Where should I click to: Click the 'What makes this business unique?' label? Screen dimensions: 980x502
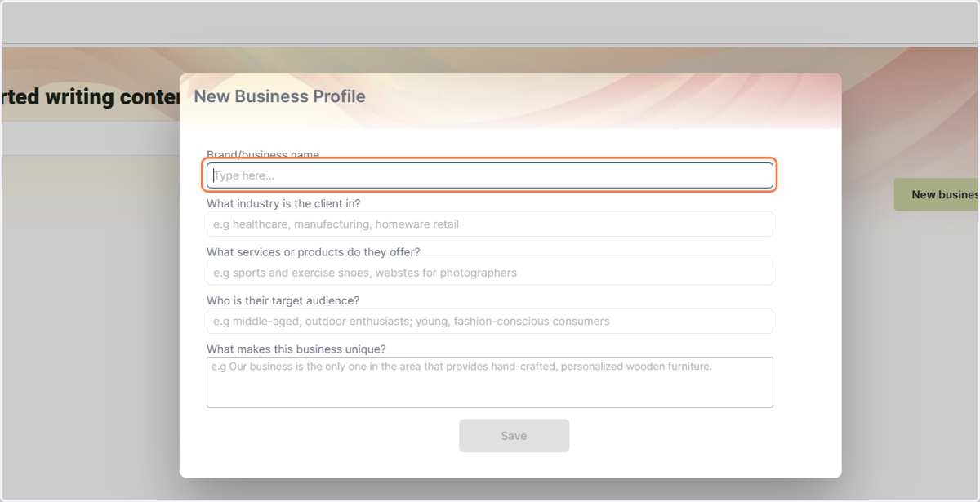tap(296, 349)
